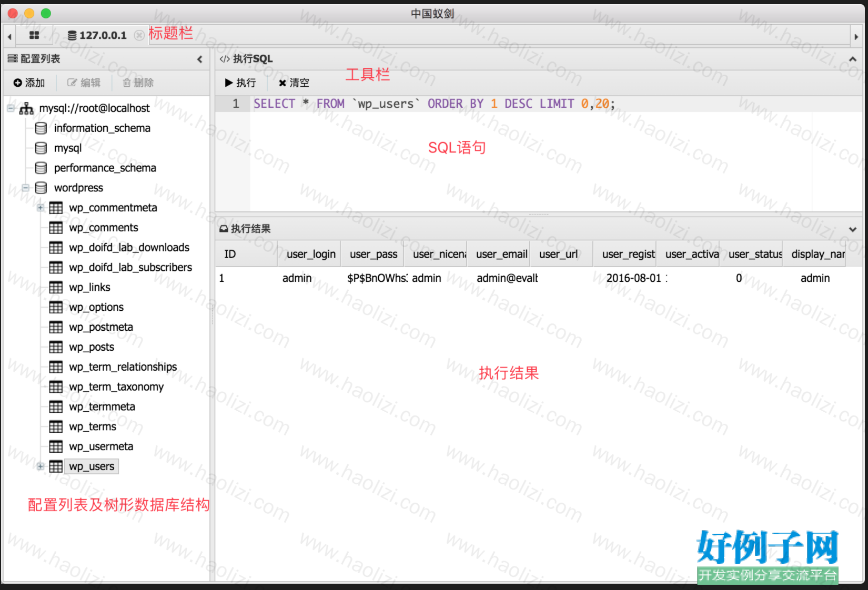This screenshot has height=590, width=868.
Task: Click the green macOS zoom window button
Action: pyautogui.click(x=46, y=13)
